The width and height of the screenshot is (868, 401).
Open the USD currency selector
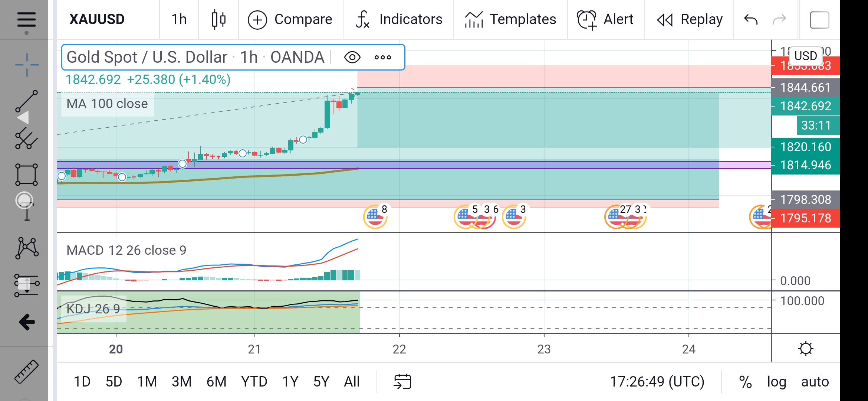point(805,56)
